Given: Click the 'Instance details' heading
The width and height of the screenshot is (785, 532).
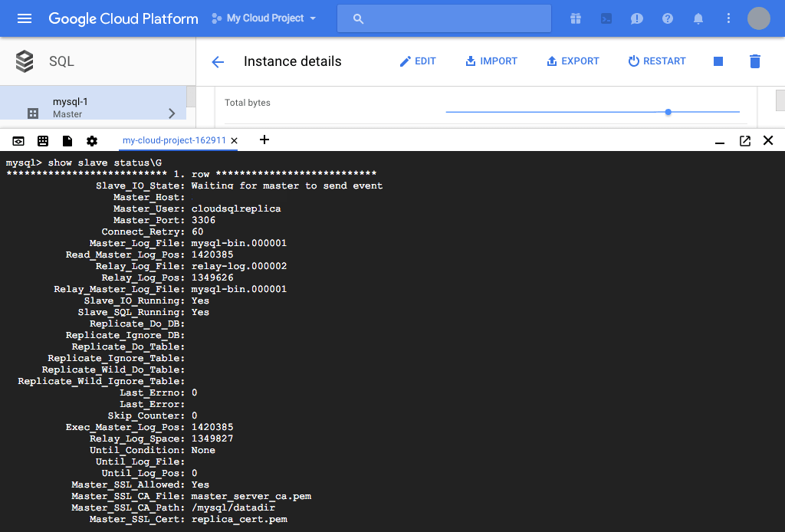Looking at the screenshot, I should [x=292, y=61].
